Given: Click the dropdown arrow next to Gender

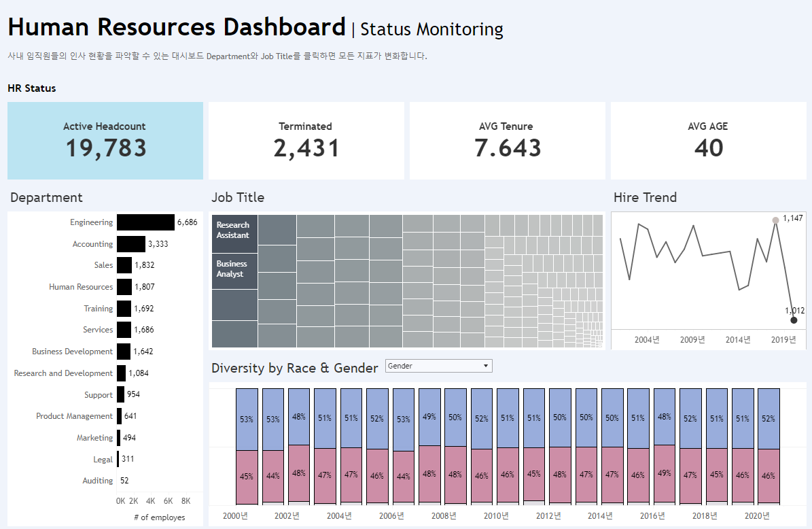Looking at the screenshot, I should (484, 365).
